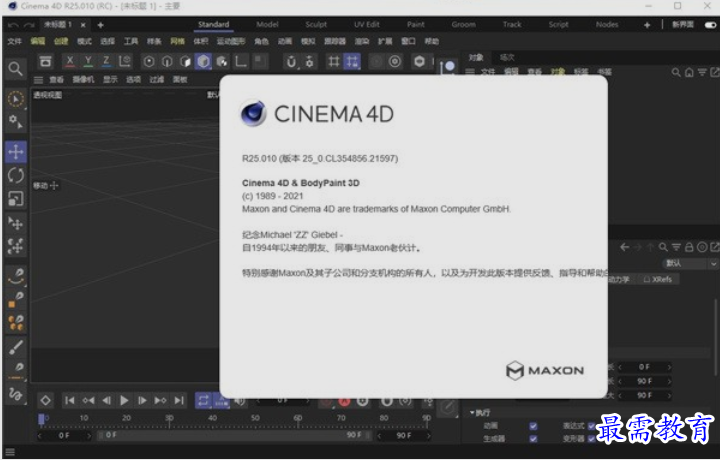This screenshot has width=720, height=460.
Task: Add a new document tab with plus
Action: (100, 25)
